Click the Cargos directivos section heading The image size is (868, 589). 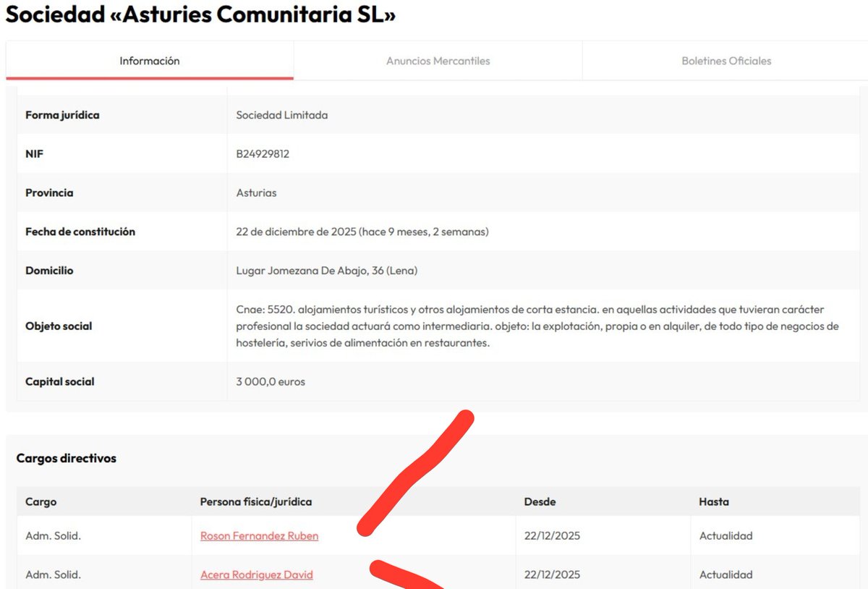pos(67,458)
